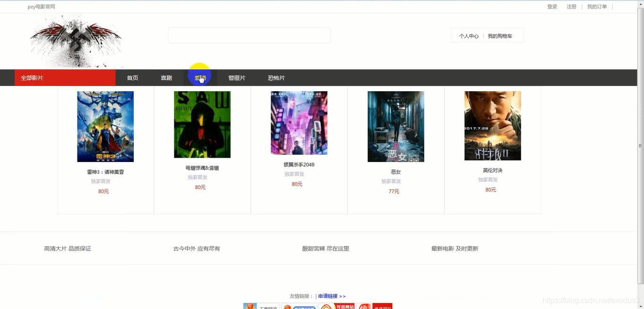Click the 申请链接 >> link
This screenshot has width=644, height=309.
[x=332, y=296]
